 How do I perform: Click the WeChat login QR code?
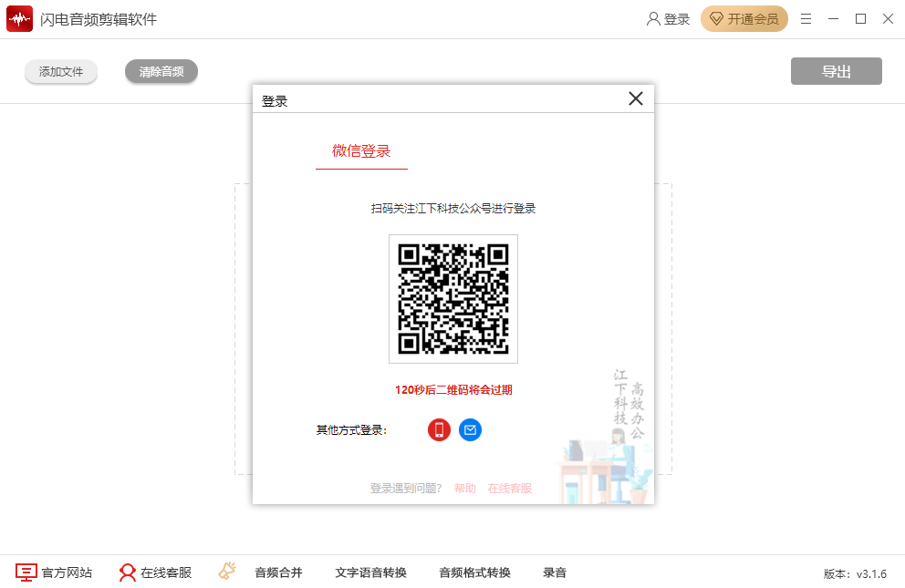tap(452, 298)
